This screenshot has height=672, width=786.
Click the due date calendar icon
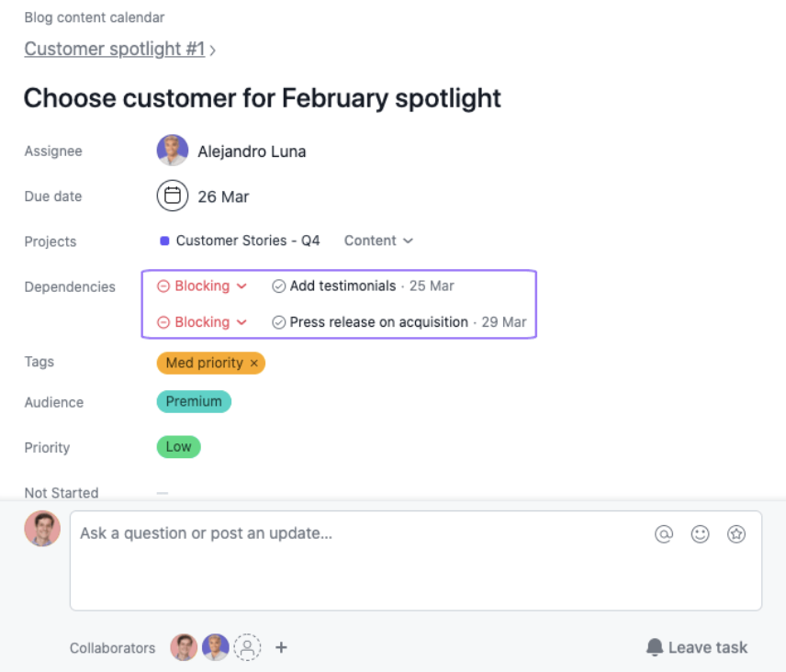(x=172, y=196)
